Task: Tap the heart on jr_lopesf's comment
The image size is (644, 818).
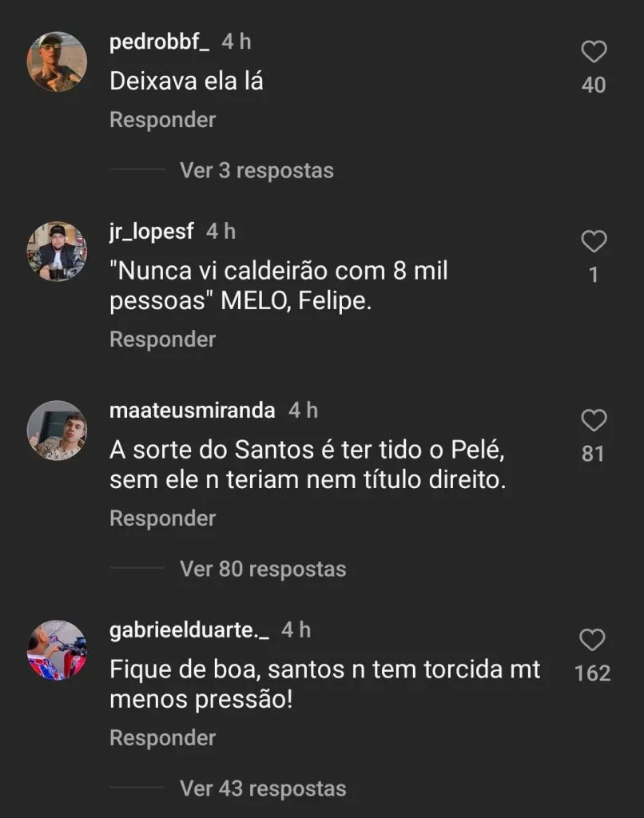Action: 593,241
